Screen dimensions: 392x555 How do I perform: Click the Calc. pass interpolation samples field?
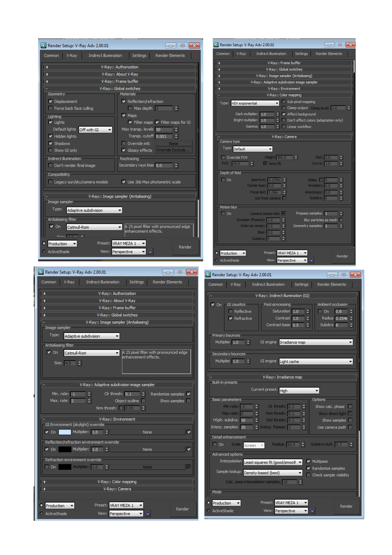289,482
